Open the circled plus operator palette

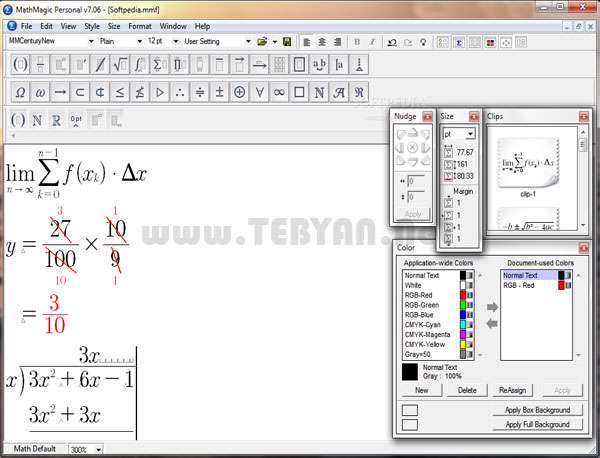coord(239,92)
